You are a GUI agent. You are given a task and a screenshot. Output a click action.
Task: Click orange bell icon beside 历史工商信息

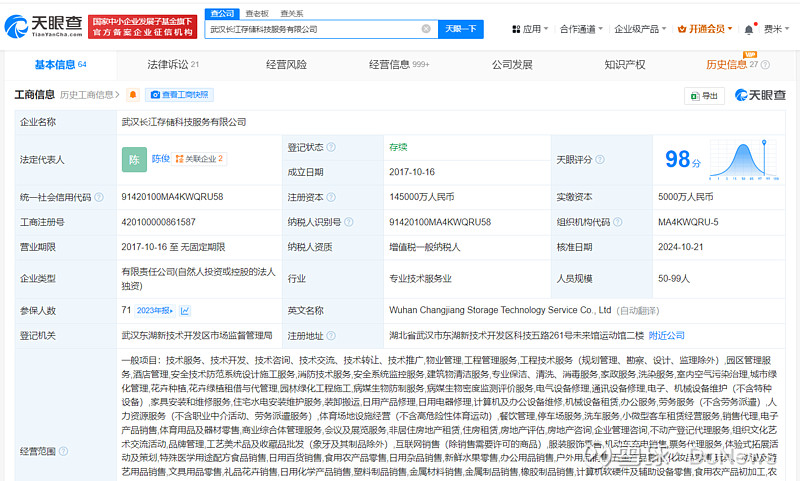click(x=133, y=95)
